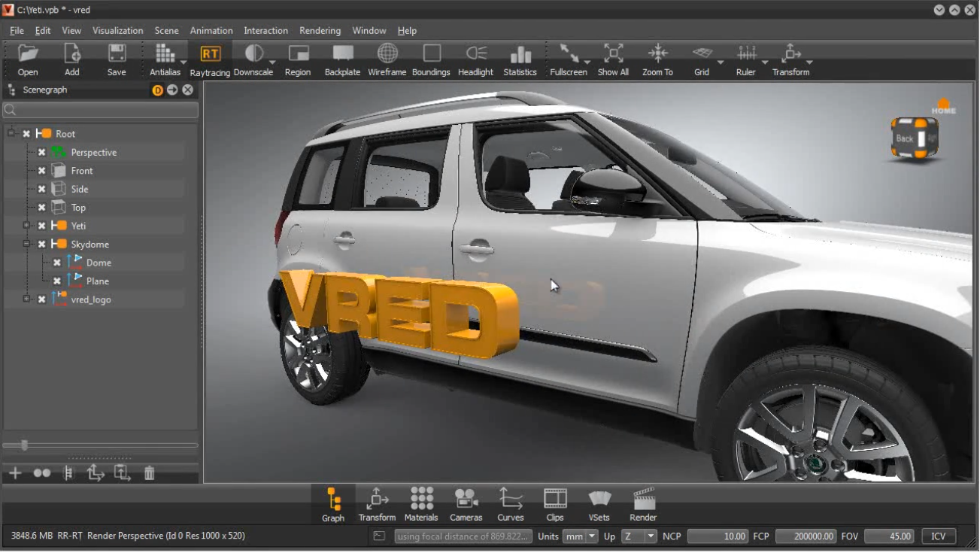Open the Clips module
The height and width of the screenshot is (553, 980).
(x=555, y=504)
